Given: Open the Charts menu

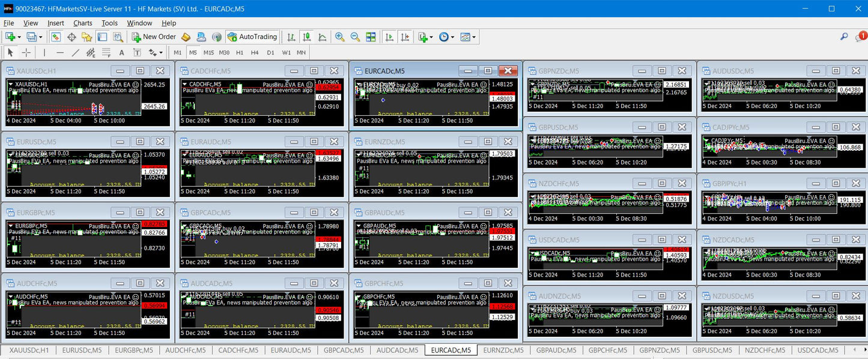Looking at the screenshot, I should pyautogui.click(x=82, y=23).
